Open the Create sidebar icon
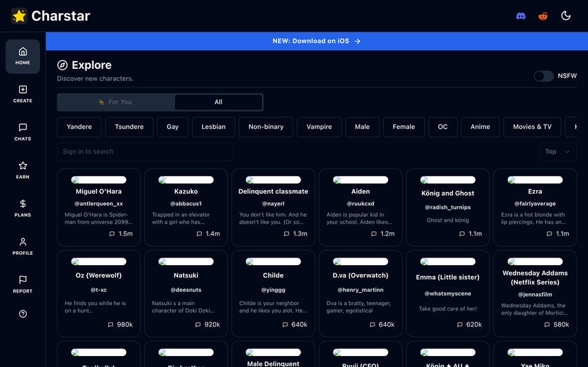Viewport: 588px width, 367px height. click(23, 94)
